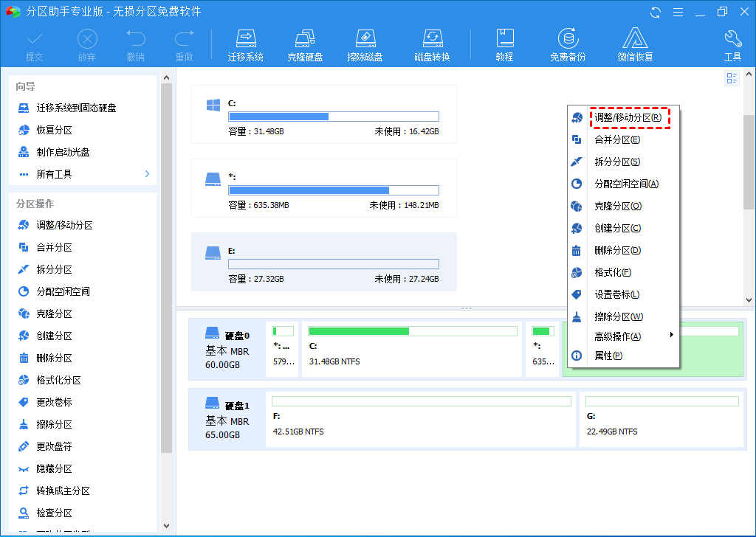This screenshot has height=537, width=756.
Task: Open the 教程 book icon
Action: tap(504, 46)
